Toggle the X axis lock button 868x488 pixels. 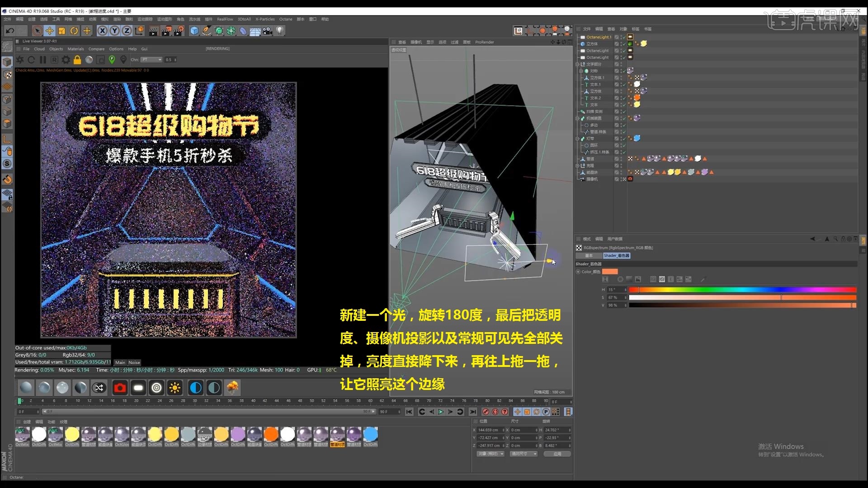pyautogui.click(x=103, y=30)
